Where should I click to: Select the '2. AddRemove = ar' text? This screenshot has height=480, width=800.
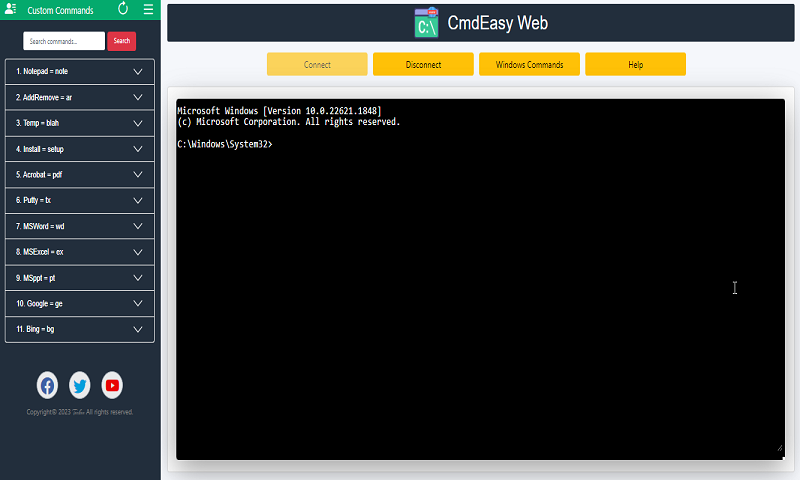click(x=44, y=97)
